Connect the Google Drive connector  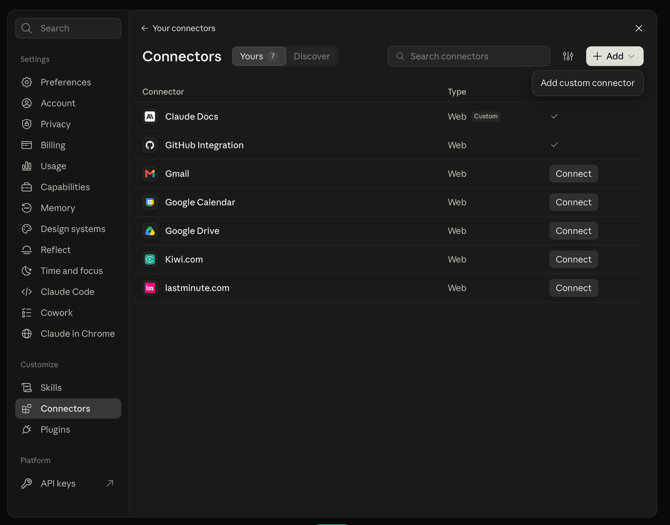click(573, 231)
